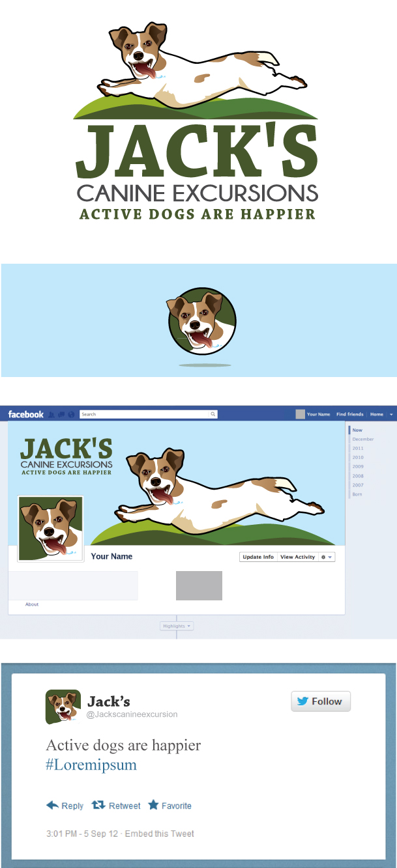Click the Retweet icon
The height and width of the screenshot is (868, 397).
pos(98,805)
